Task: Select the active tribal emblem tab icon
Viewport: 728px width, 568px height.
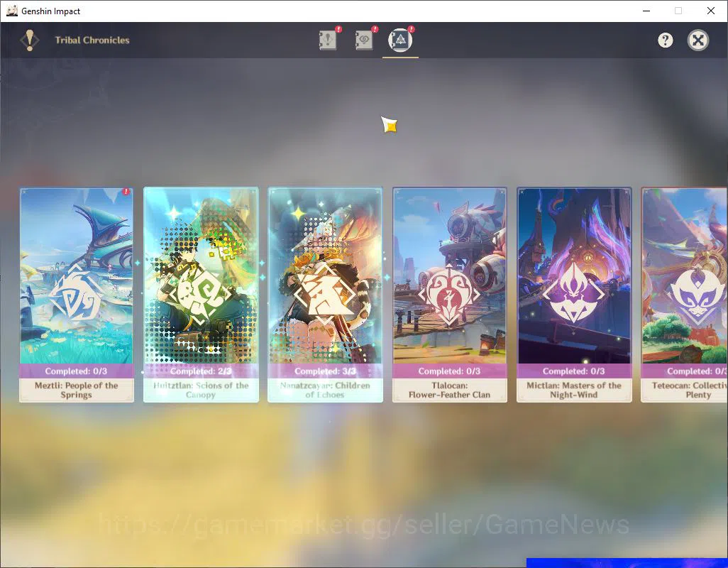Action: tap(400, 40)
